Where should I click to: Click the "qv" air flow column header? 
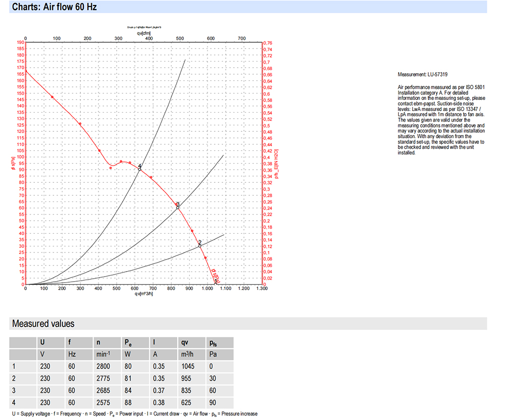point(184,342)
